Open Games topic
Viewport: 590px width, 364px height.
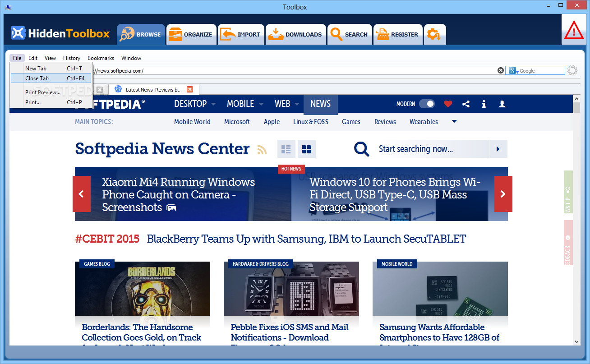pyautogui.click(x=351, y=122)
